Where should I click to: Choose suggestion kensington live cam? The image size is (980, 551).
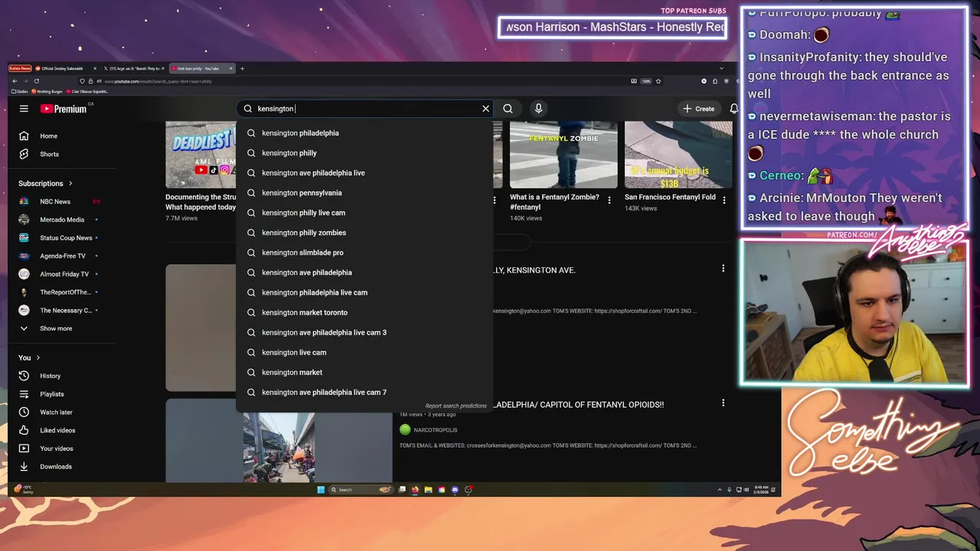click(364, 352)
